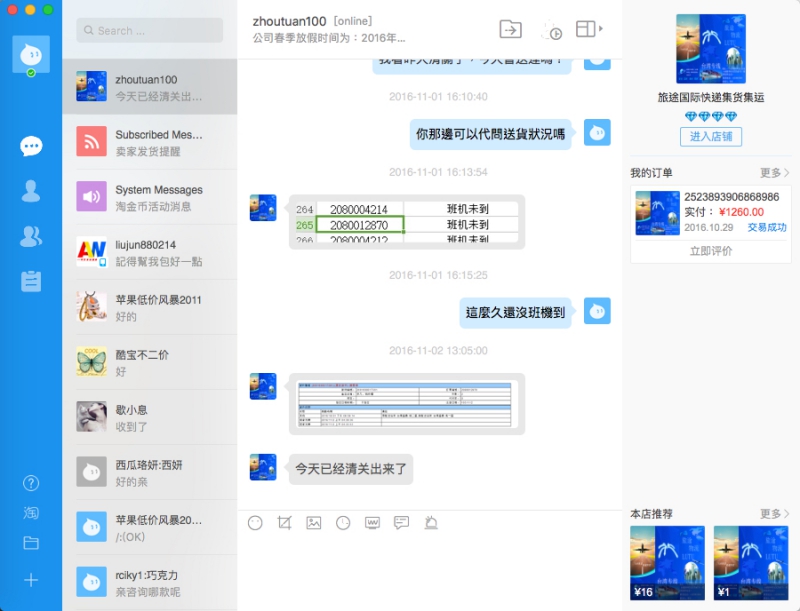Open the user profile avatar in sidebar
The height and width of the screenshot is (611, 800).
[x=31, y=54]
